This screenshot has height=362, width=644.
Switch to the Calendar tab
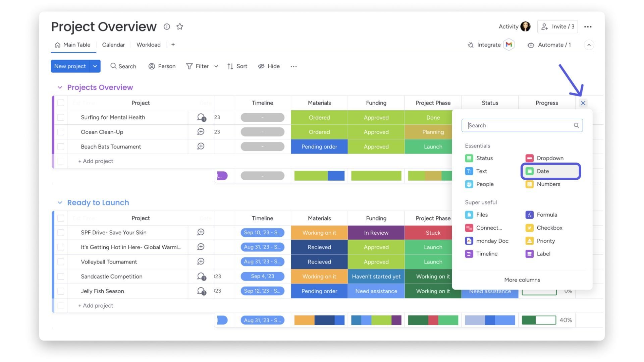coord(113,45)
